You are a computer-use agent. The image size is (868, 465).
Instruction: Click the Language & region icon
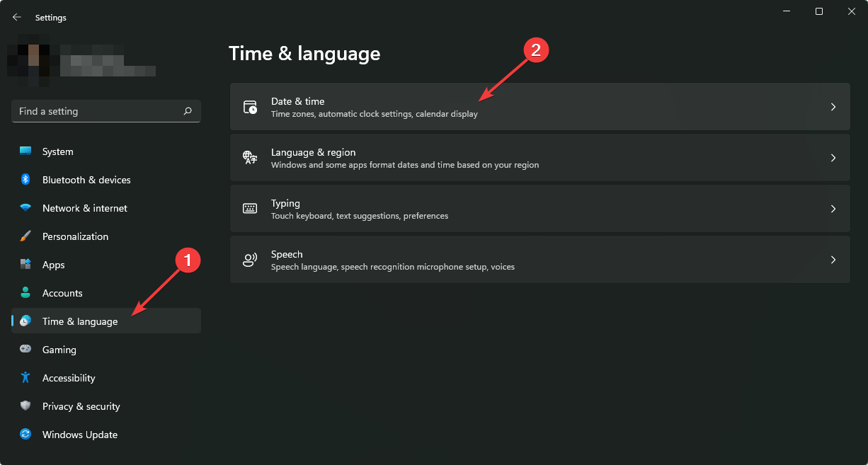pos(250,158)
